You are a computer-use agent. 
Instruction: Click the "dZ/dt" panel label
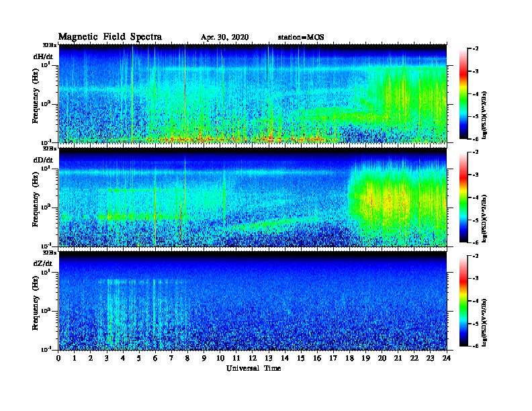(43, 264)
